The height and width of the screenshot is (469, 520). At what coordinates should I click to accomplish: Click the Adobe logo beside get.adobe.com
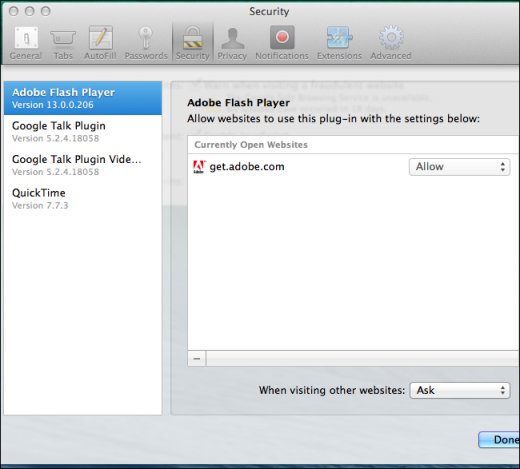click(x=199, y=167)
